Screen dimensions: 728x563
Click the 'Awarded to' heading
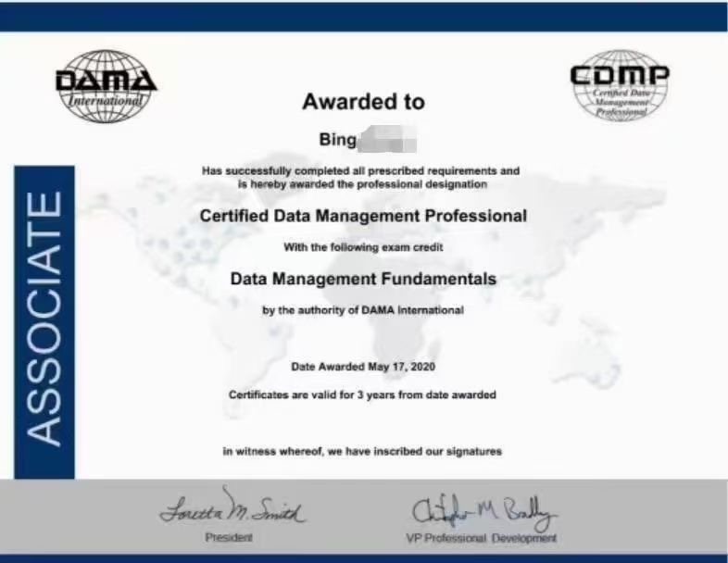[363, 102]
